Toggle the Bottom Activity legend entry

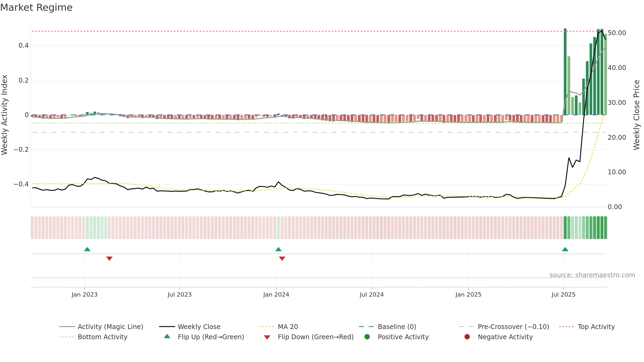93,337
